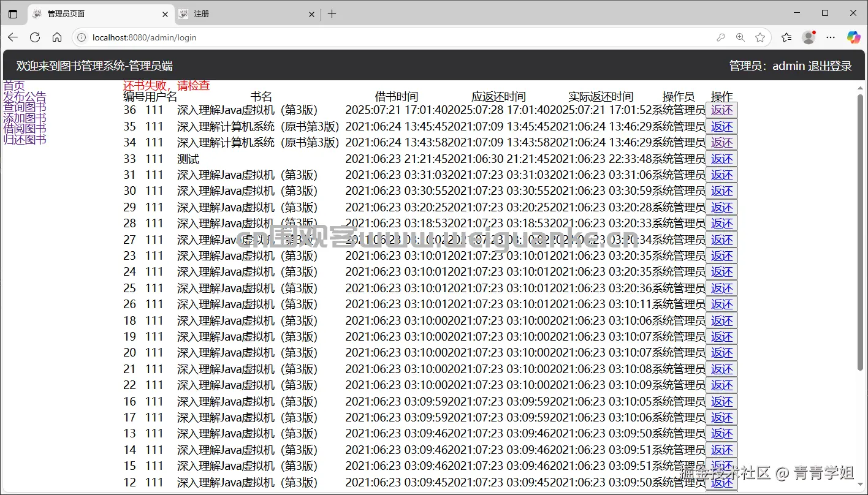This screenshot has width=868, height=495.
Task: Click the book name 测试 cell
Action: (x=188, y=159)
